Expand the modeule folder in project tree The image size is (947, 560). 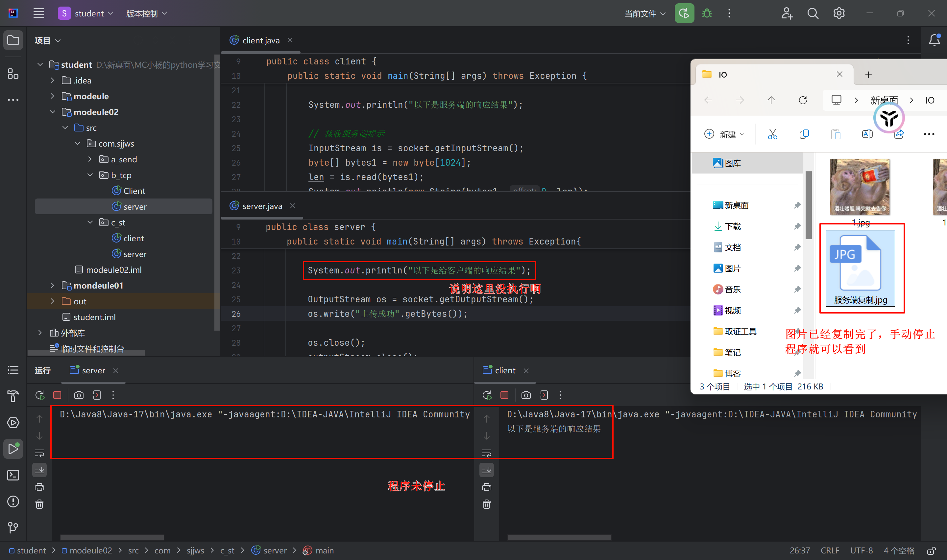[53, 96]
